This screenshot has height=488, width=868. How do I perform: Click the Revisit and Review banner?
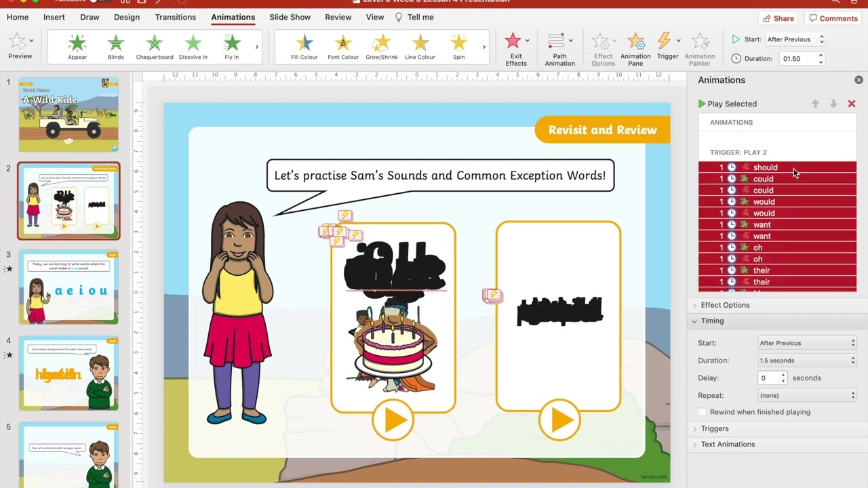coord(602,129)
